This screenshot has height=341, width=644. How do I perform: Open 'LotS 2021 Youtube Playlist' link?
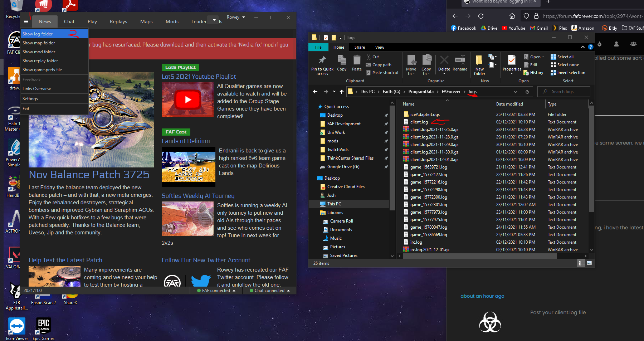click(x=199, y=77)
